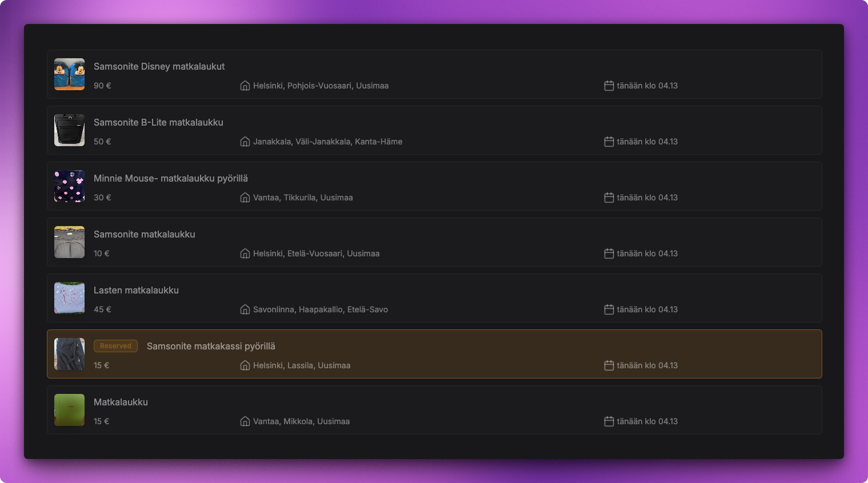Open Minnie Mouse- matkalaukku pyörillä listing title
Viewport: 868px width, 483px height.
(170, 178)
